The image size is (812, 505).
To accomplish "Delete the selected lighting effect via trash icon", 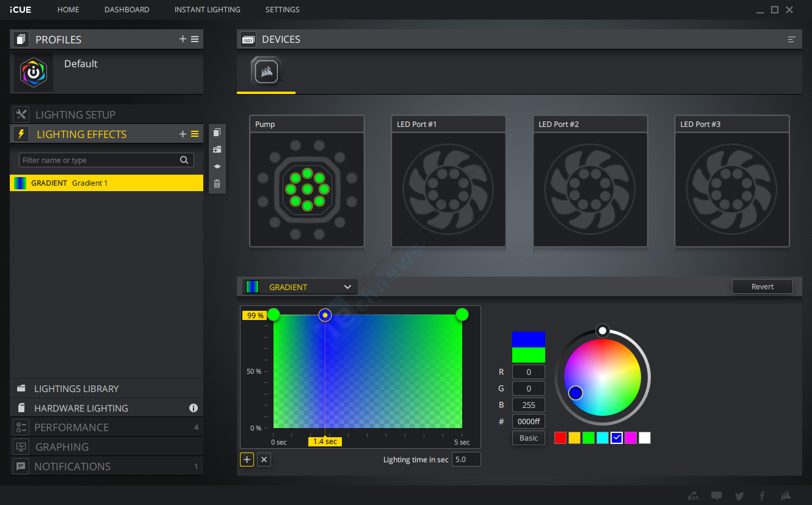I will tap(217, 183).
